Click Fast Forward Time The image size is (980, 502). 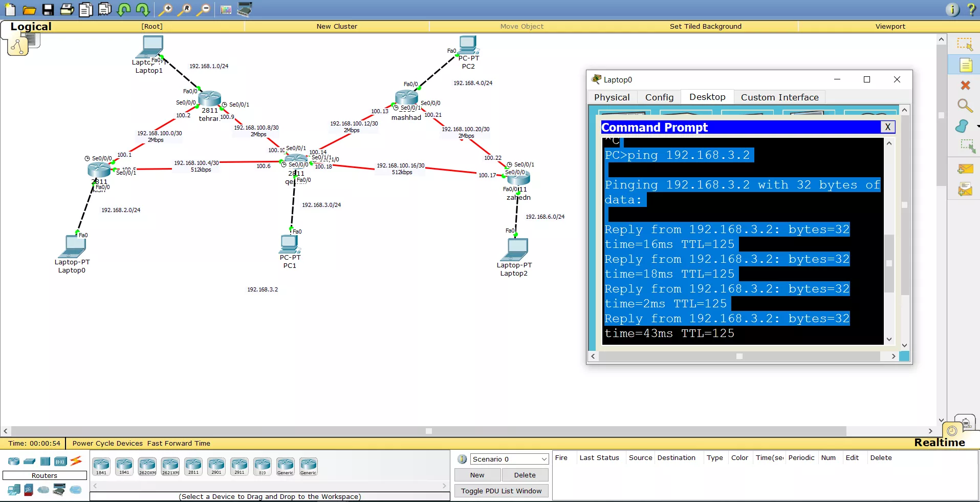click(179, 443)
